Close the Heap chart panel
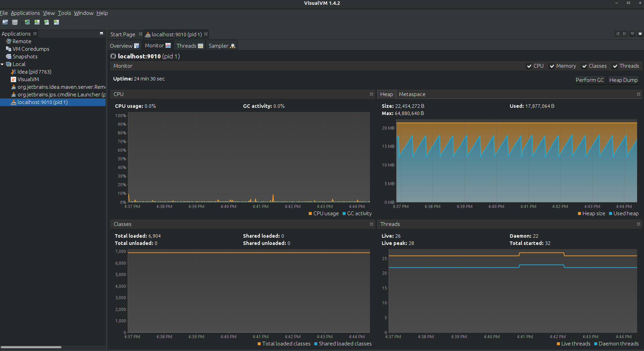Image resolution: width=644 pixels, height=351 pixels. 638,94
